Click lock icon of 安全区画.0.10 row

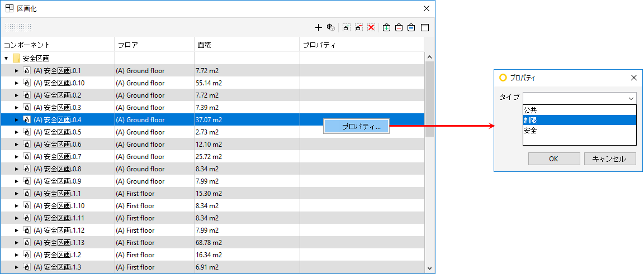pos(27,83)
